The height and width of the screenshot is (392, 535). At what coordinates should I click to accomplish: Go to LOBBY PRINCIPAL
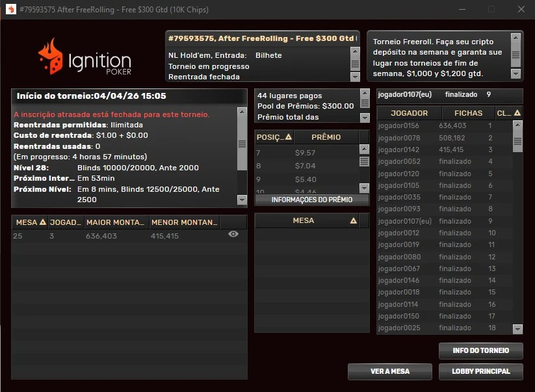coord(480,372)
